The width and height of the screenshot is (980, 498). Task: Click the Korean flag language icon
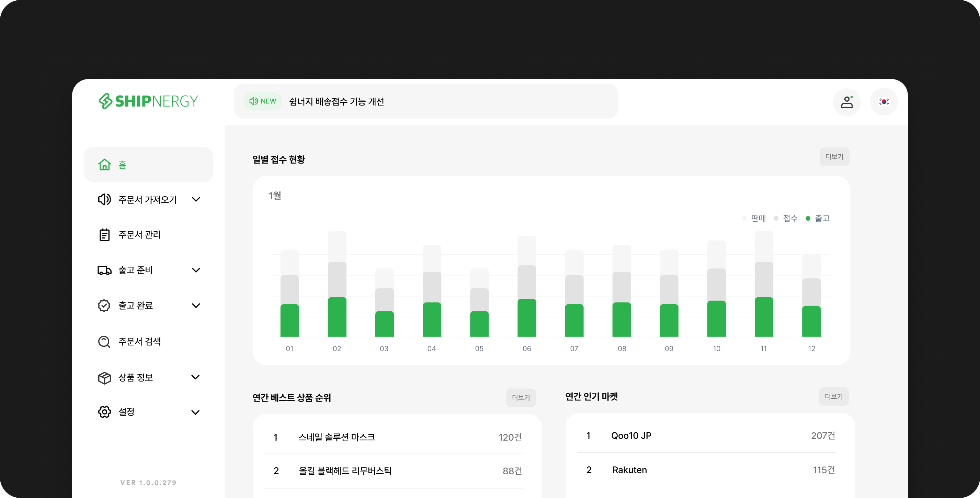point(884,102)
